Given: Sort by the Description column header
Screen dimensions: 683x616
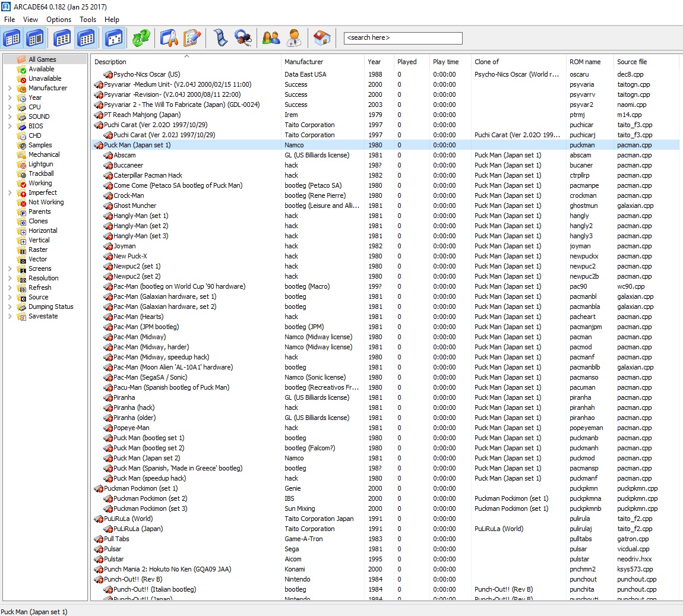Looking at the screenshot, I should point(186,62).
